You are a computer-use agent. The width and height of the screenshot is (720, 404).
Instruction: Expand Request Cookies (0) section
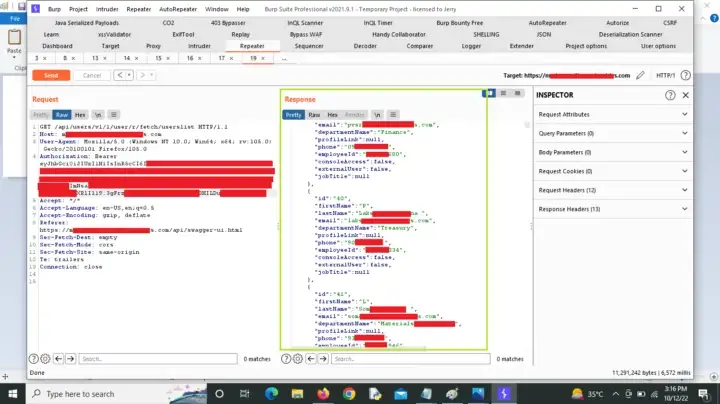pyautogui.click(x=613, y=171)
